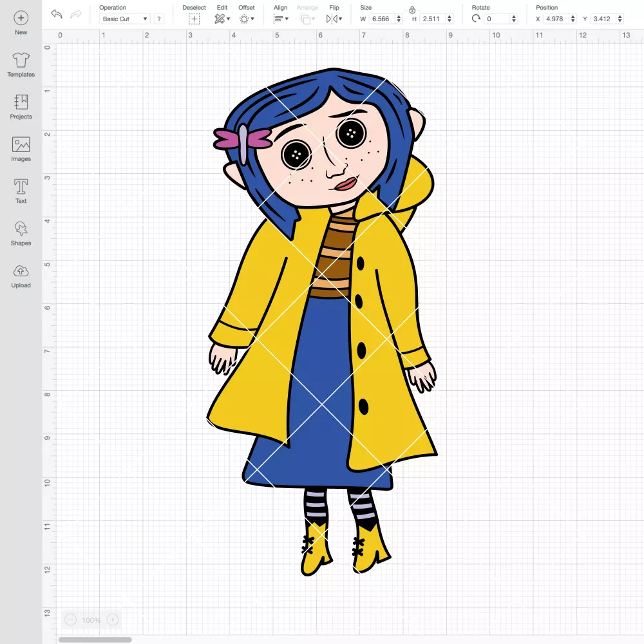Click the Undo arrow
Screen dimensions: 644x644
(57, 14)
